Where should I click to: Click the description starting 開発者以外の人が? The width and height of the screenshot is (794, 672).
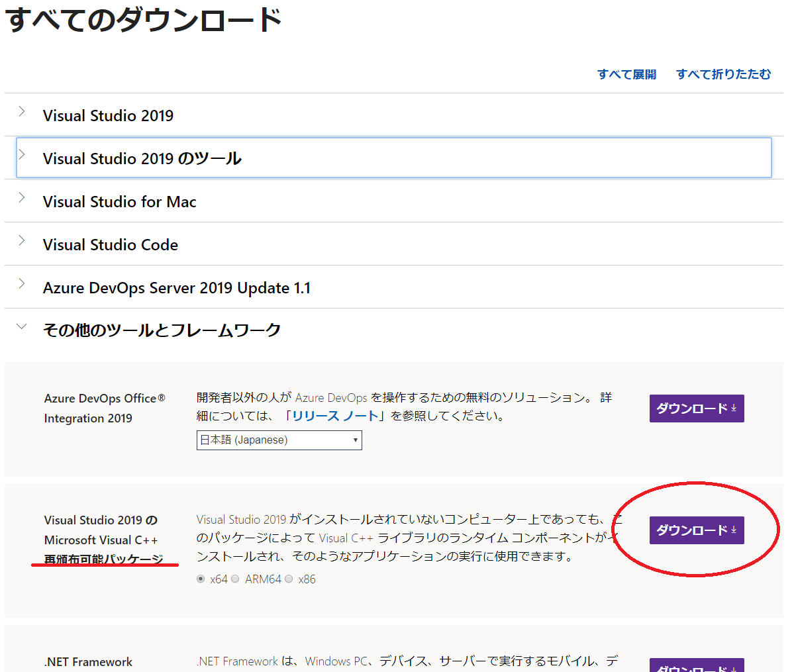404,407
